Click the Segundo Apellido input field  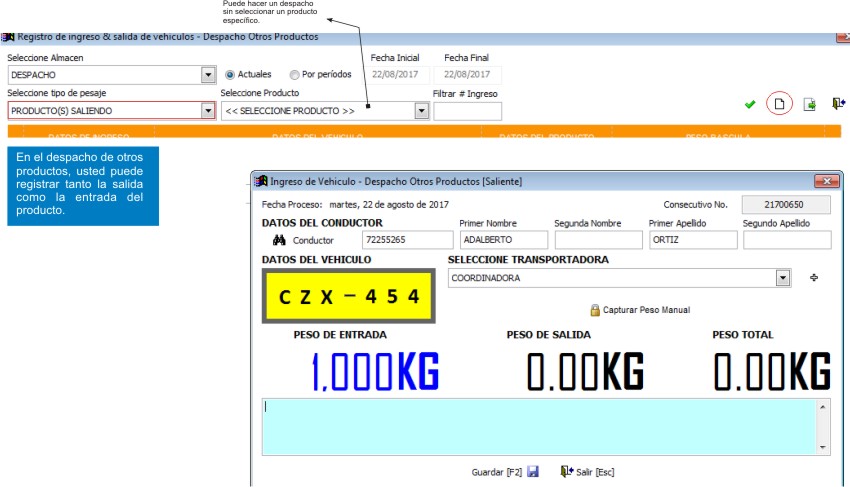pyautogui.click(x=787, y=240)
